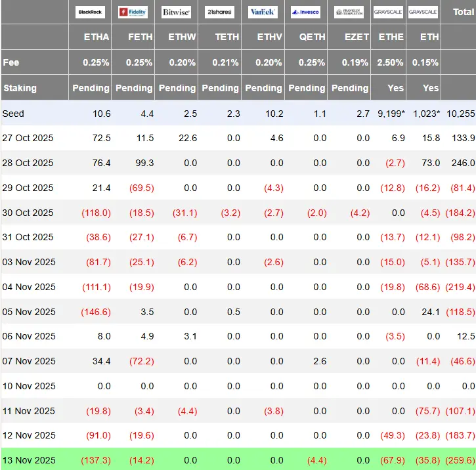Click the (135.7) total outflow
This screenshot has width=476, height=470.
[x=460, y=262]
